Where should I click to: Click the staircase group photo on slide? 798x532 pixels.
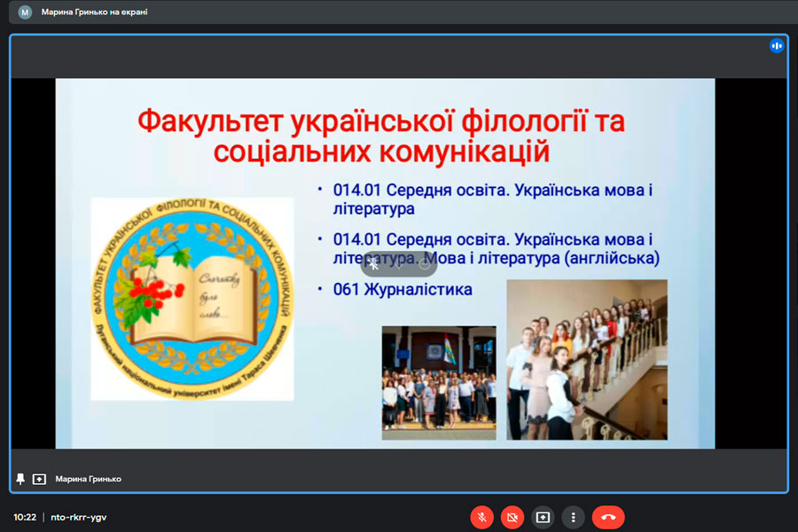coord(586,359)
